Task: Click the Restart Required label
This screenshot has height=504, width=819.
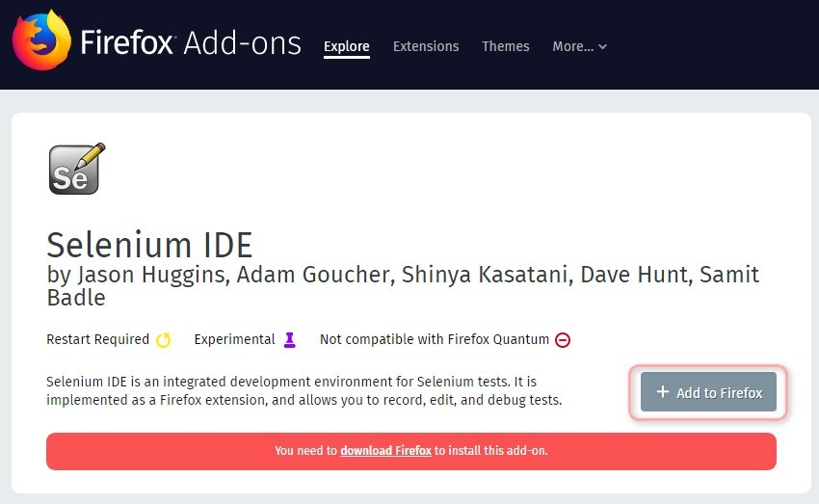Action: [x=97, y=339]
